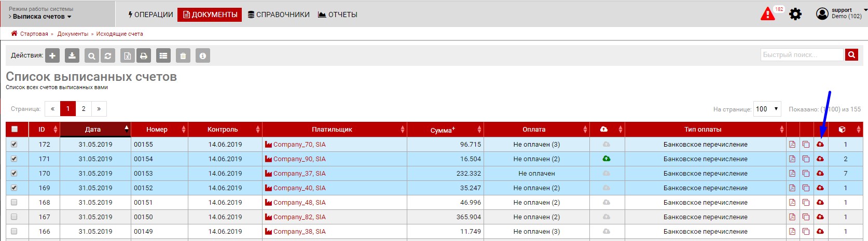868x241 pixels.
Task: Click the add new invoice plus button
Action: click(x=52, y=55)
